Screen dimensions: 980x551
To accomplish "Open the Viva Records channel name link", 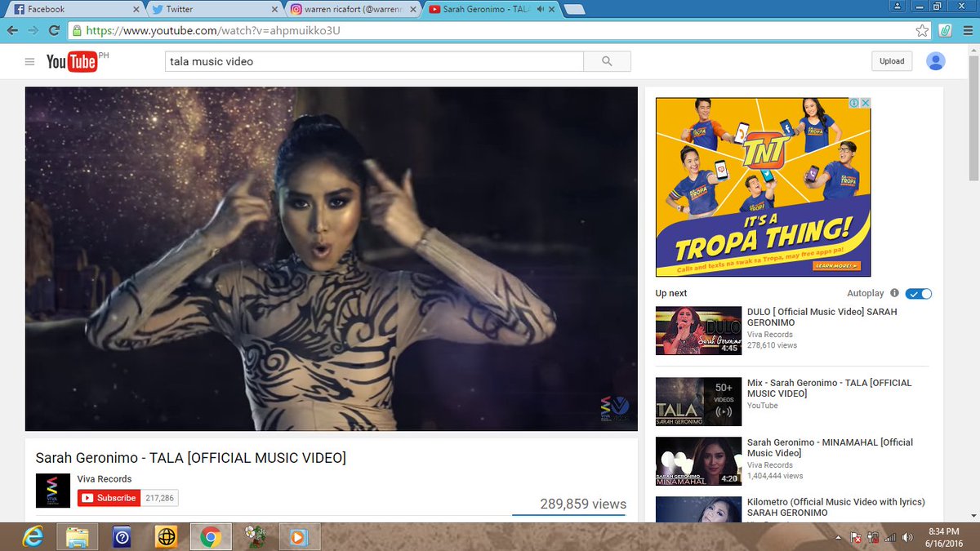I will [x=105, y=479].
